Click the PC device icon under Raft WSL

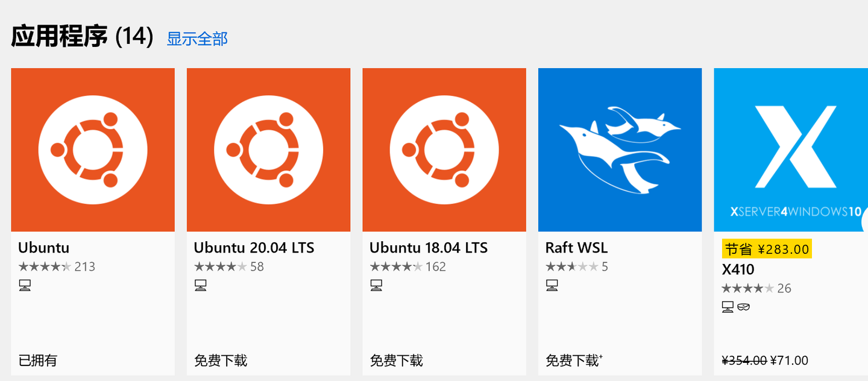tap(552, 285)
